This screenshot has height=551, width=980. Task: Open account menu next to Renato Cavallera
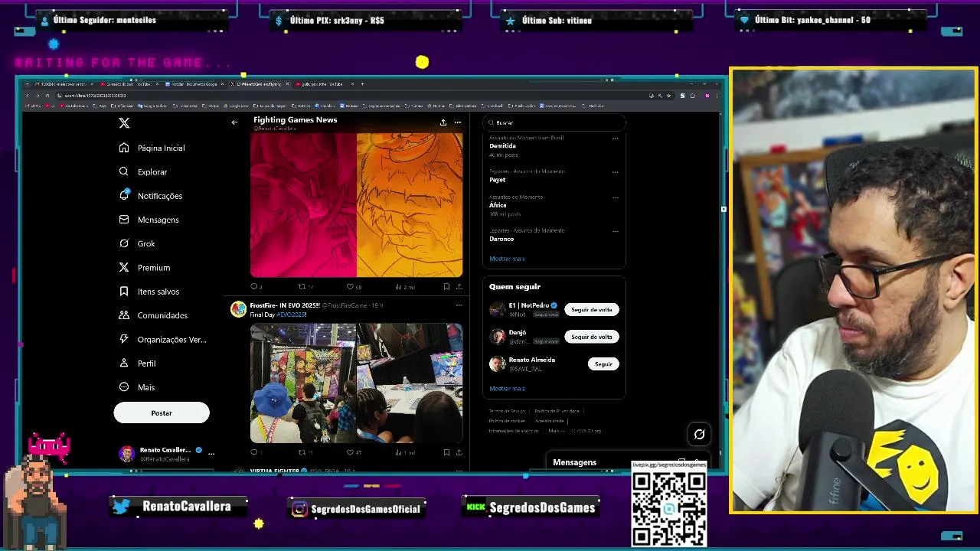coord(211,454)
